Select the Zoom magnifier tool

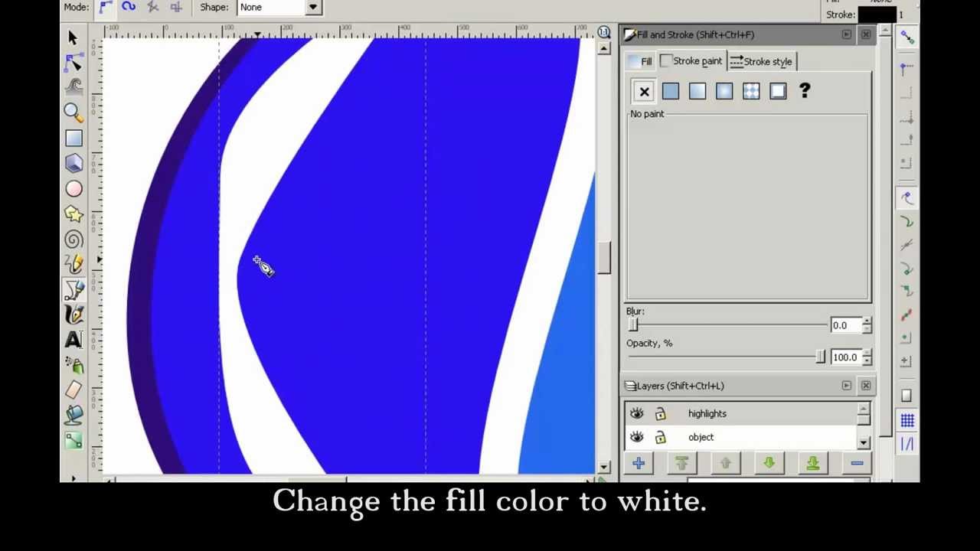(73, 112)
